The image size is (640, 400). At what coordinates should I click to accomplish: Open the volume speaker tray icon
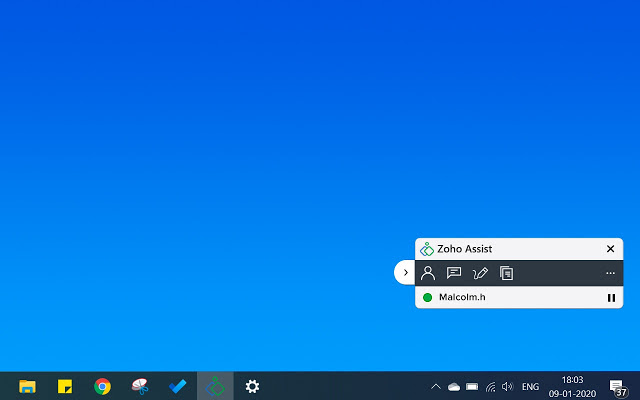[x=507, y=386]
